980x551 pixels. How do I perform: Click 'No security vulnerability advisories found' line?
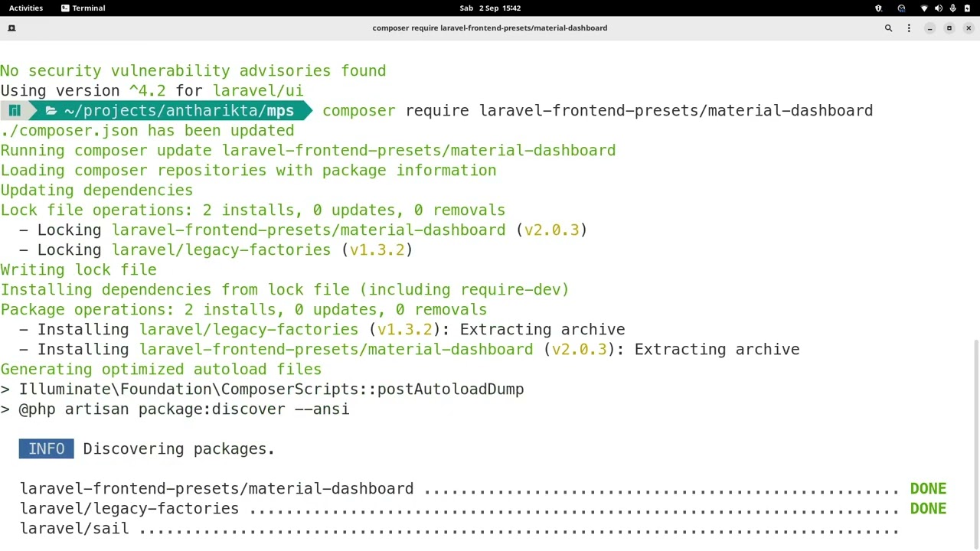pos(193,70)
